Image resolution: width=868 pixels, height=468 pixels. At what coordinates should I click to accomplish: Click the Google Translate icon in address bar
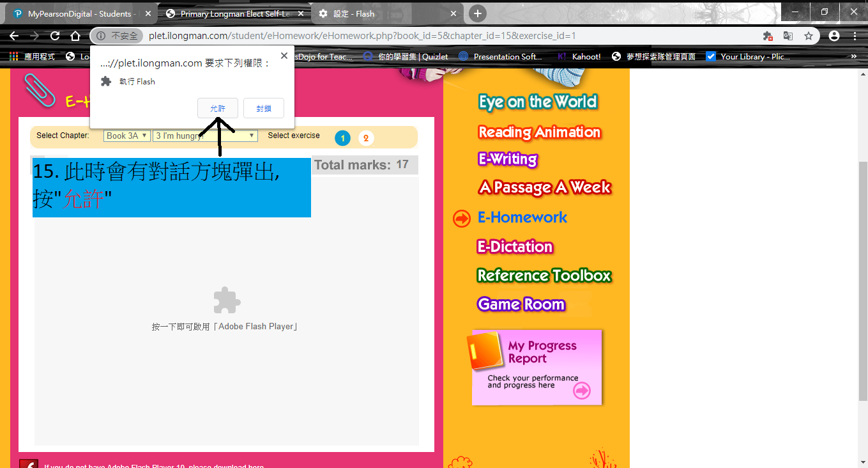coord(788,36)
